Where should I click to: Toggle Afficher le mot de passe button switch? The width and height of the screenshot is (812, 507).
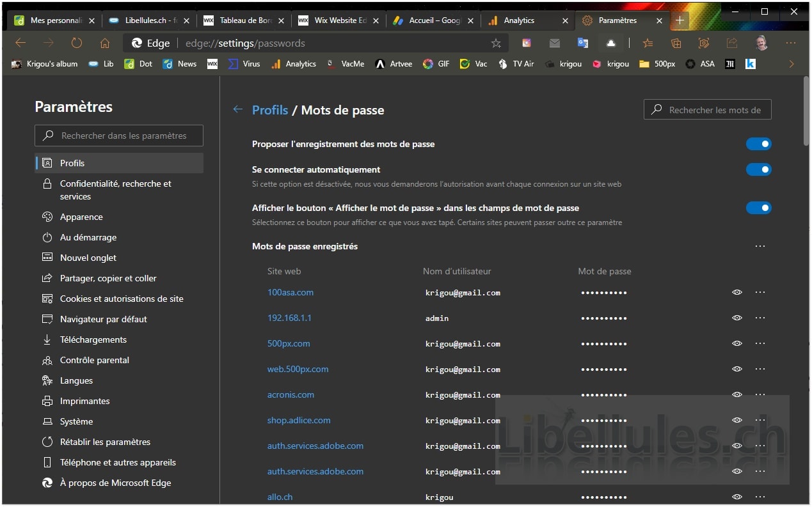coord(758,208)
